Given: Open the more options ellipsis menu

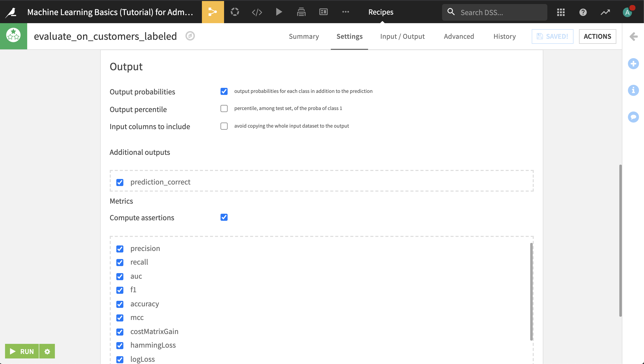Looking at the screenshot, I should (x=345, y=12).
